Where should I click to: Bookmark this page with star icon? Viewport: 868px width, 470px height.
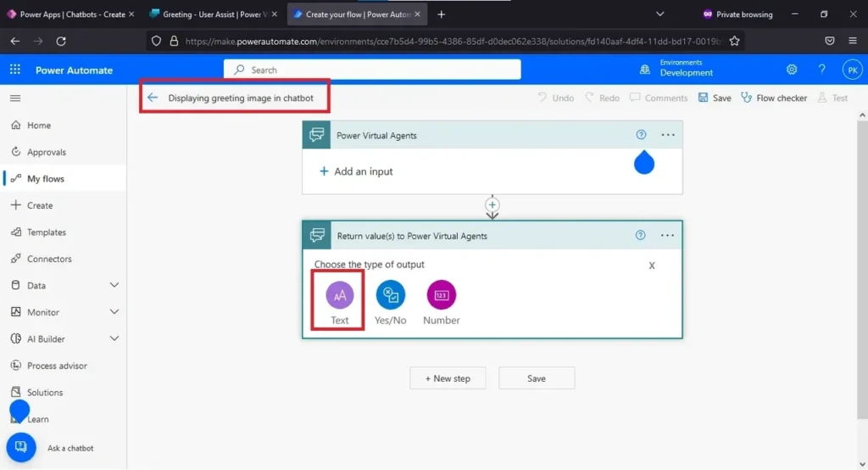tap(734, 41)
